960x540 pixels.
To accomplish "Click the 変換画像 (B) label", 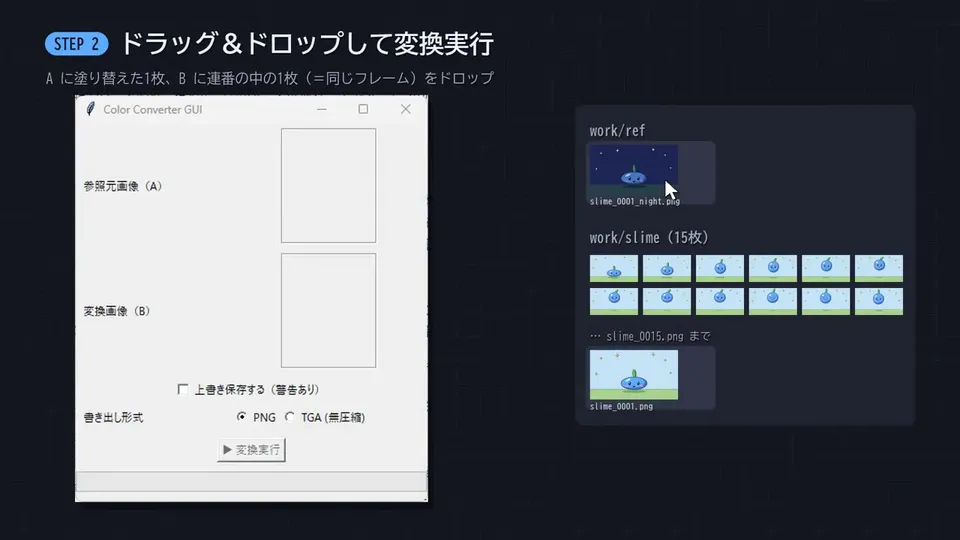I will tap(116, 311).
